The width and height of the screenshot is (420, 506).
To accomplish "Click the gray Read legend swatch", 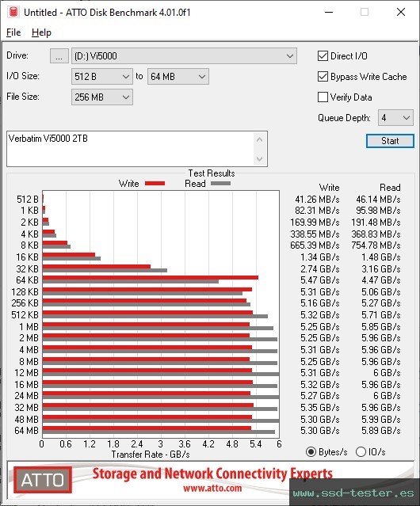I will click(220, 183).
